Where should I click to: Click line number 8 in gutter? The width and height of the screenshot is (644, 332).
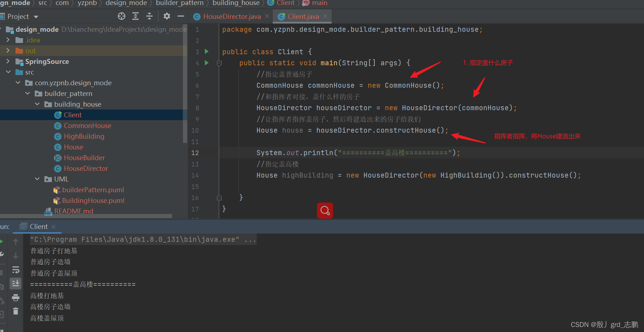pos(197,108)
